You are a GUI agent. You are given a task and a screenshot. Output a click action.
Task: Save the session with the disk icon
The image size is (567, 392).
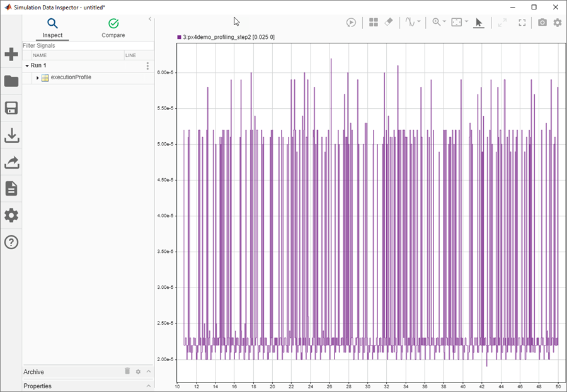point(11,108)
